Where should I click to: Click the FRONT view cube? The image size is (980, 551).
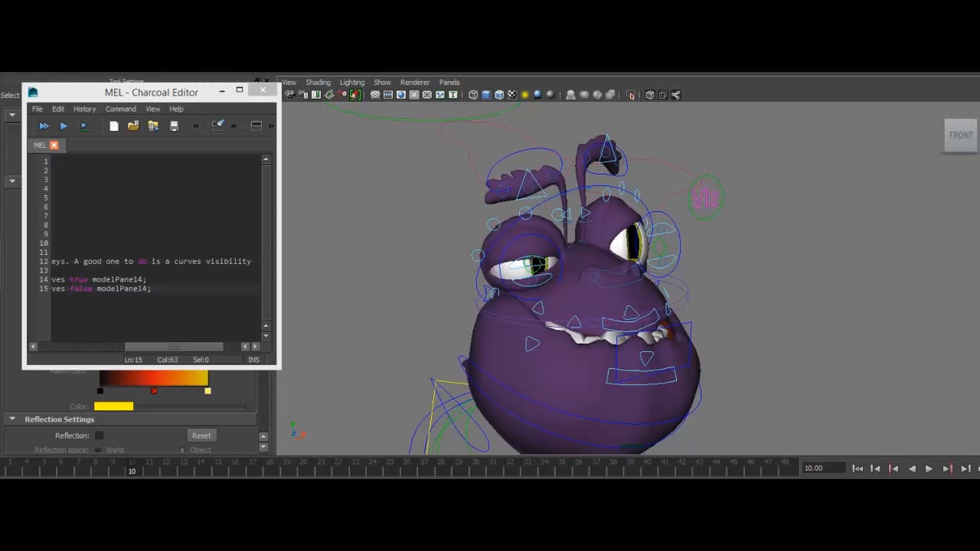961,135
